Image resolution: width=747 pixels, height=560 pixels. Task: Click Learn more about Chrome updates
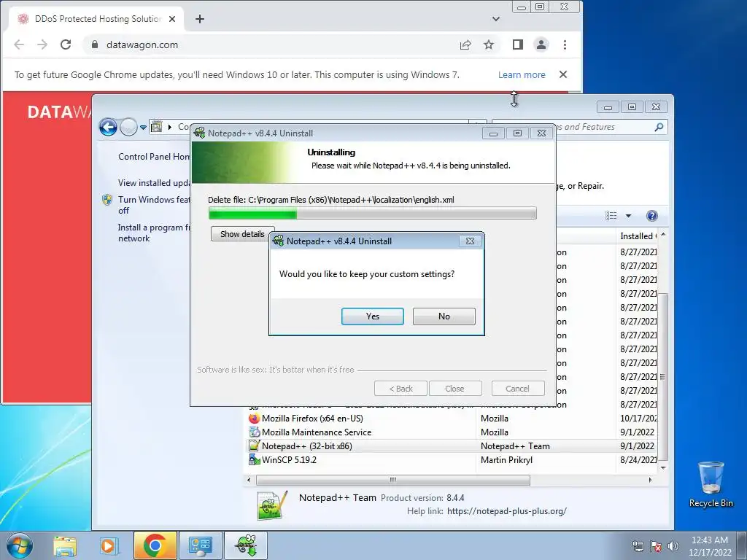[522, 75]
